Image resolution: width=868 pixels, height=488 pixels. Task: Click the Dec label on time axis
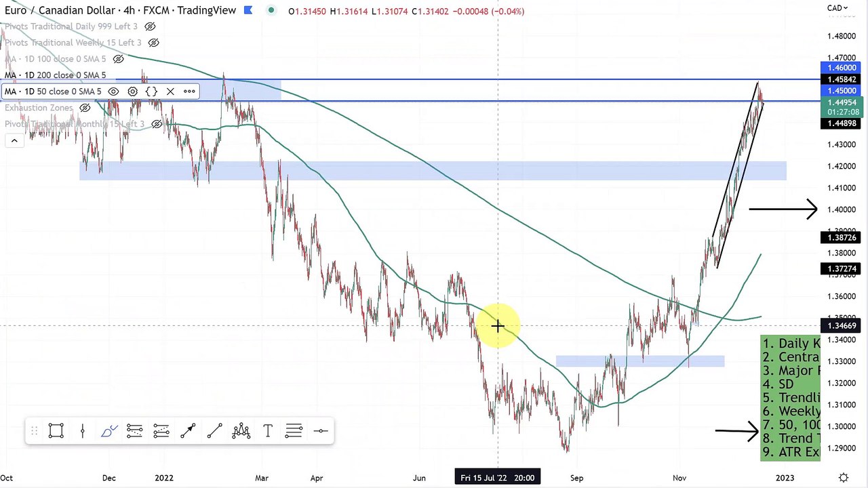(x=109, y=478)
